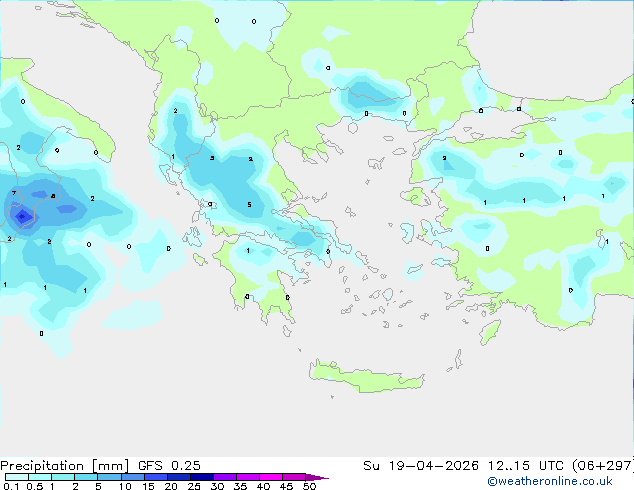Click the purple arrow tip above 50 mm
Screen dimensions: 634x490
[317, 477]
